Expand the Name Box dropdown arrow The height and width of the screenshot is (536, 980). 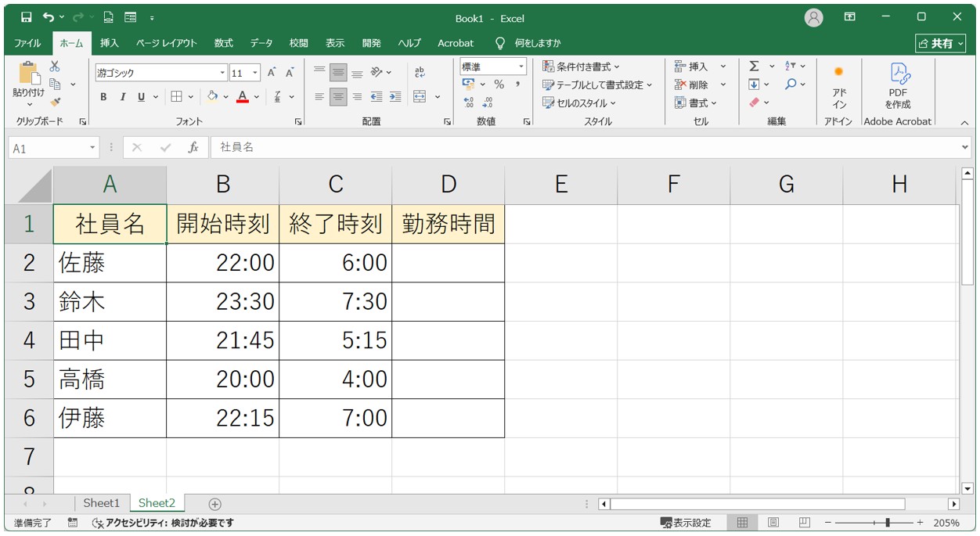[x=93, y=147]
